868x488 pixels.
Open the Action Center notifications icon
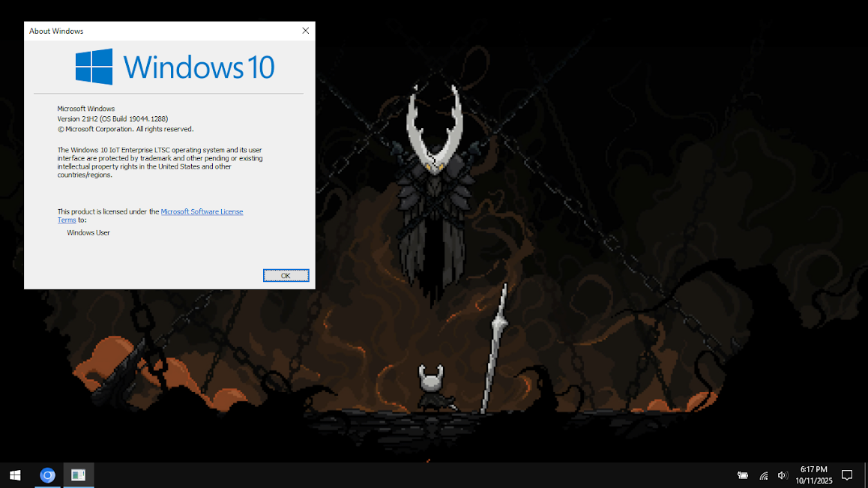point(847,475)
